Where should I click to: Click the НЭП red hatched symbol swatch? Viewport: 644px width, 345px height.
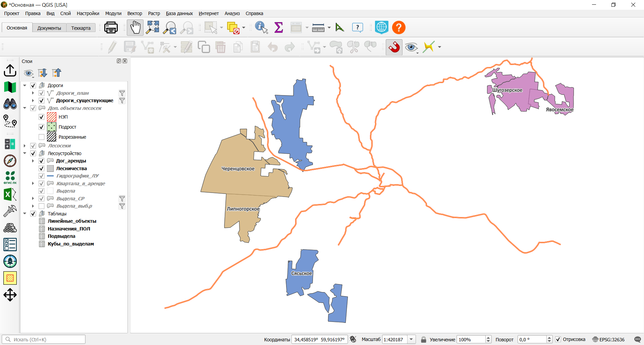52,117
